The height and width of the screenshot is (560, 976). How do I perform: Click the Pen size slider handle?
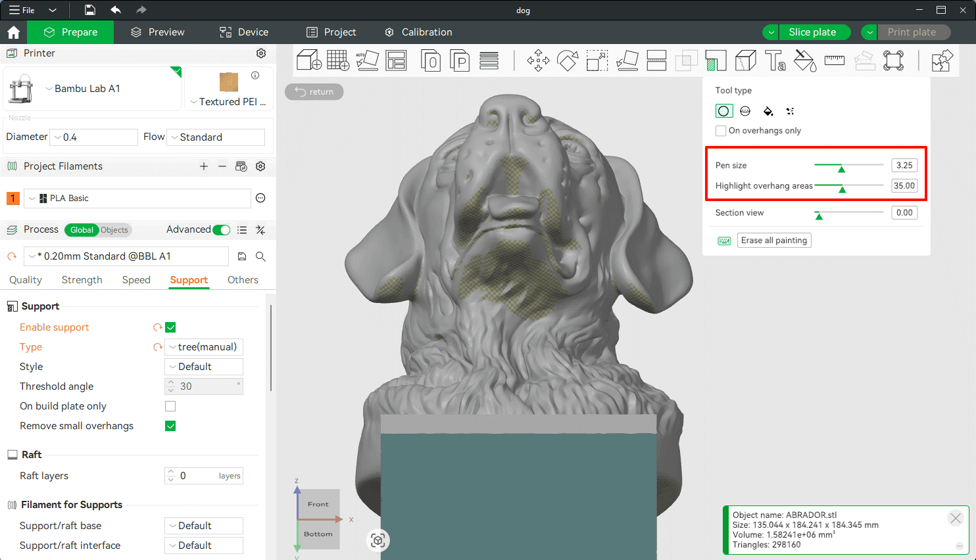pos(841,168)
